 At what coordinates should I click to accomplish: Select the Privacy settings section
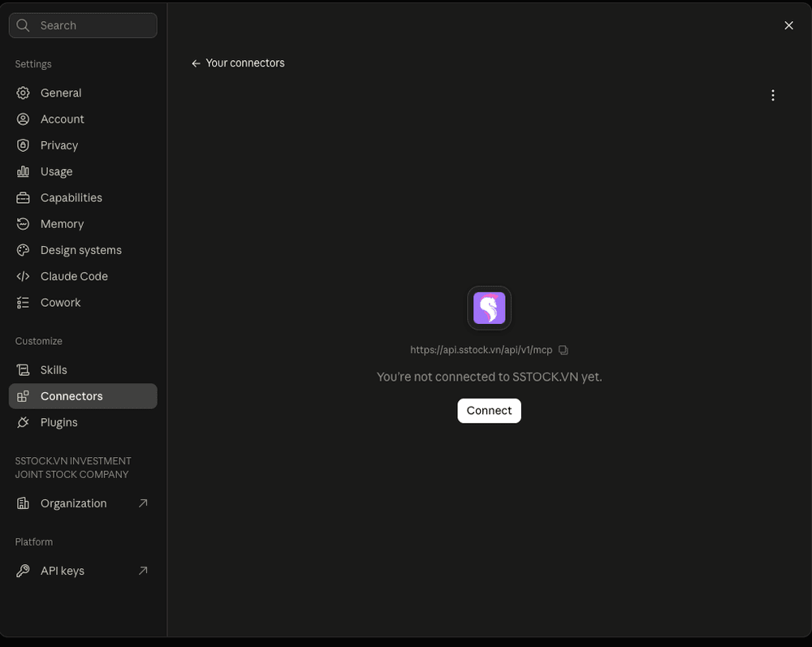(83, 145)
